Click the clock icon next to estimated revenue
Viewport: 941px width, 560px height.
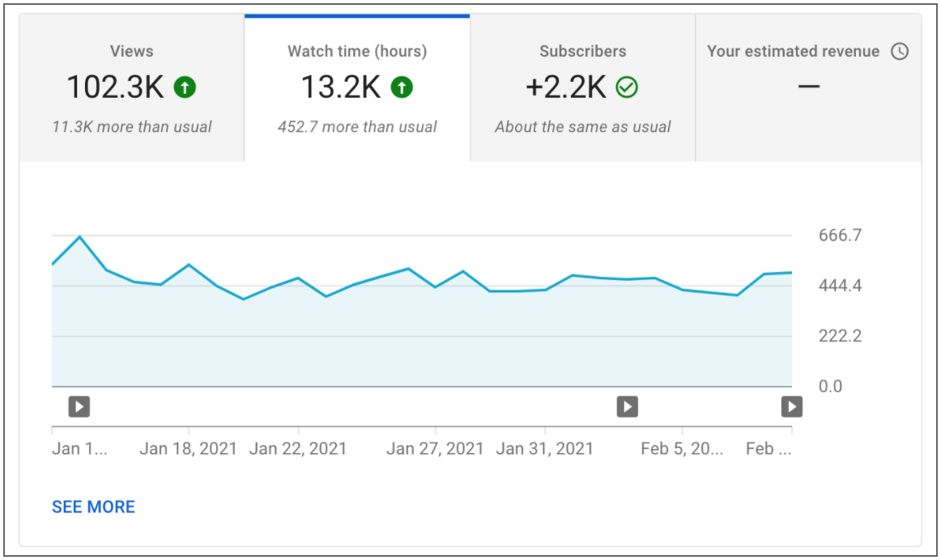[x=899, y=52]
